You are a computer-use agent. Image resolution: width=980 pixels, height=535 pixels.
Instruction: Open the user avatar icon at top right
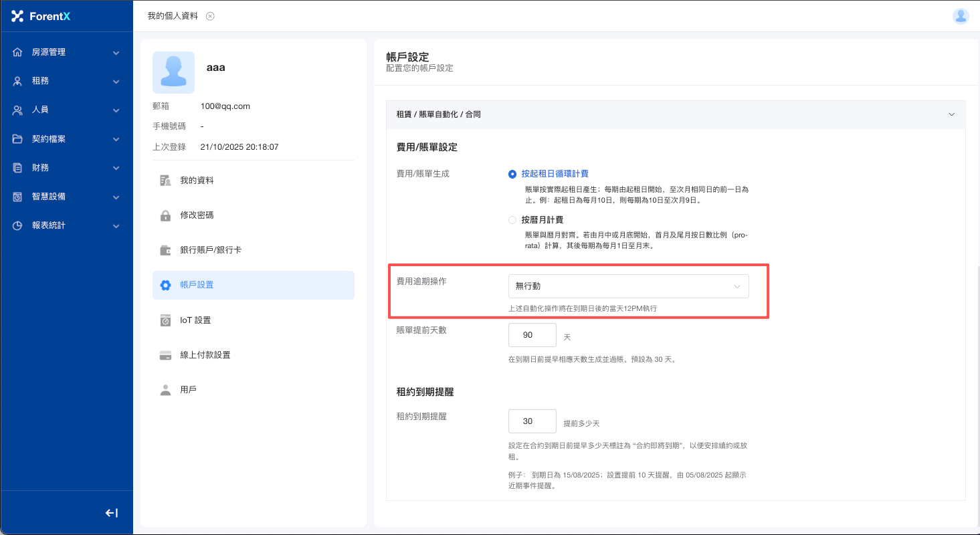point(961,16)
